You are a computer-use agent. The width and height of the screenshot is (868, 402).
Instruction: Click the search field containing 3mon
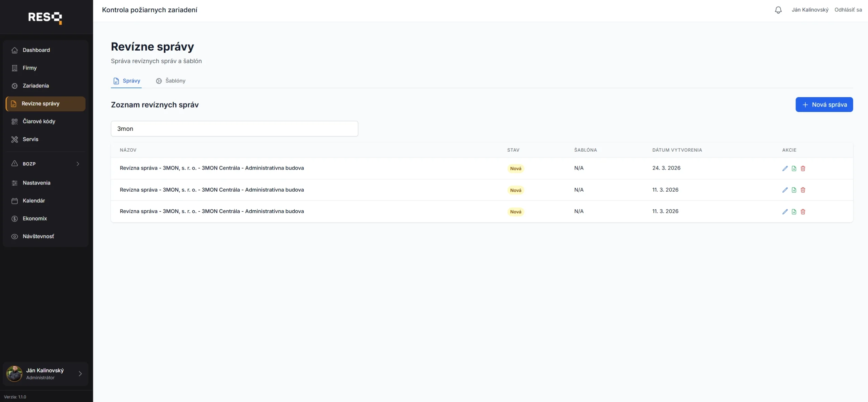click(234, 129)
